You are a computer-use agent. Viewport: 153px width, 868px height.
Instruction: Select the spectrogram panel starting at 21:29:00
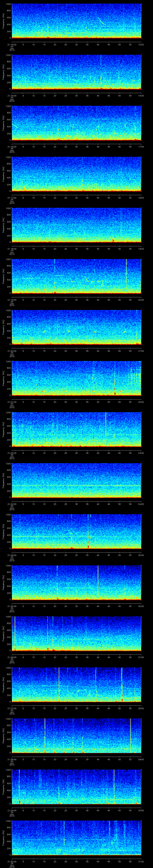click(76, 787)
